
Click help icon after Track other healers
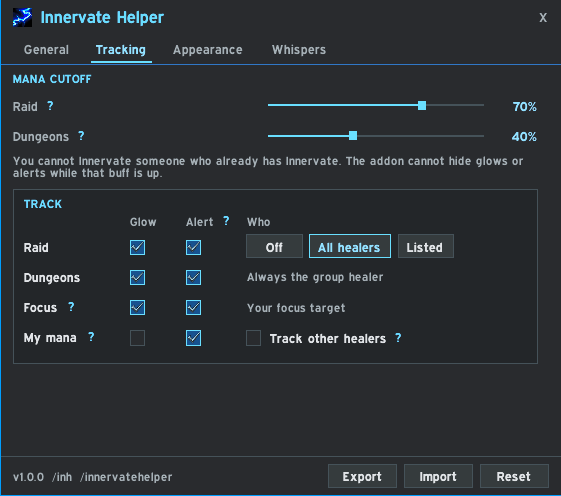tap(398, 337)
